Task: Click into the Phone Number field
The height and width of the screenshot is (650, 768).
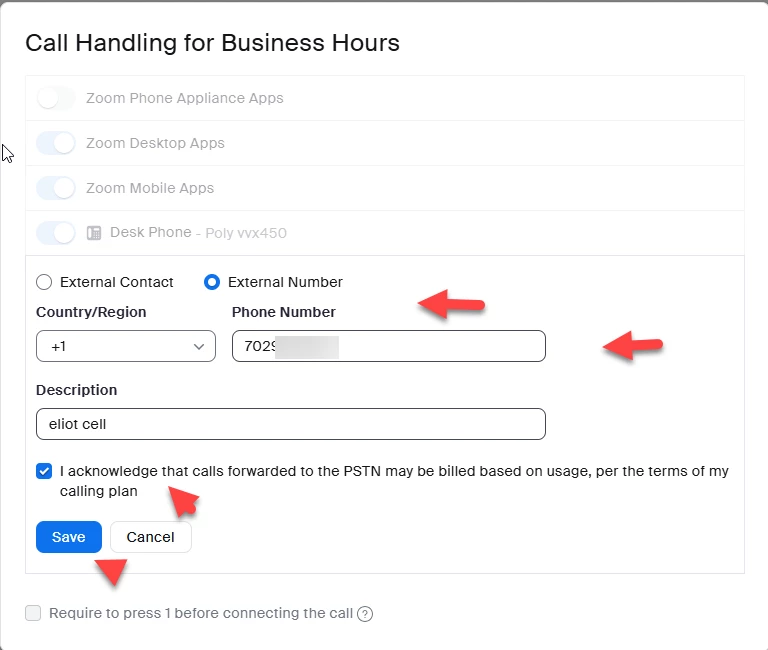Action: 389,346
